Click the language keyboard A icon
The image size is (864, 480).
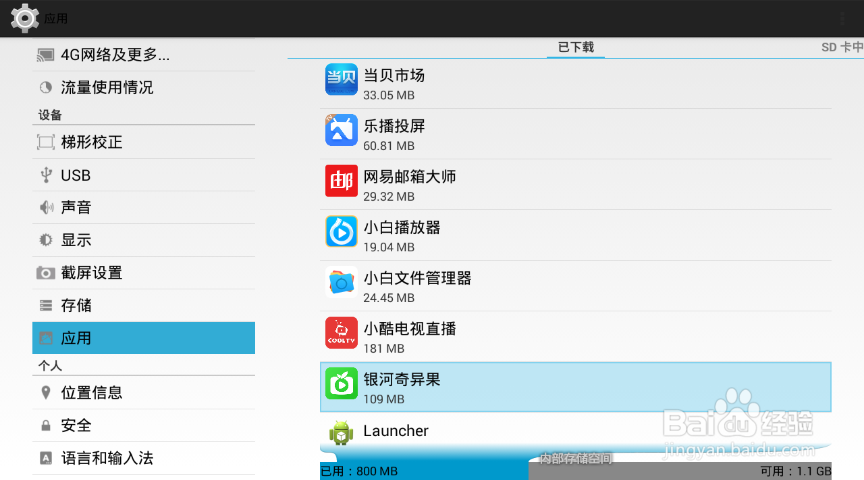click(46, 458)
